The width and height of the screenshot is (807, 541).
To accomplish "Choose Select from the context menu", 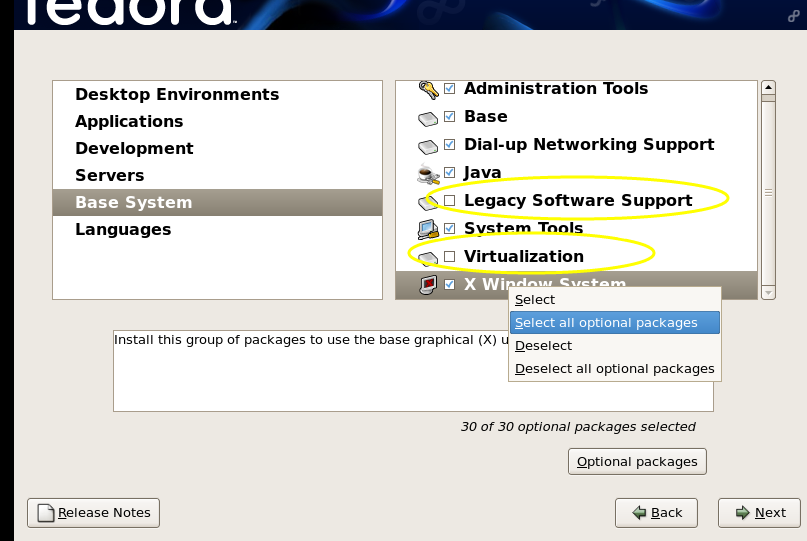I will point(615,300).
